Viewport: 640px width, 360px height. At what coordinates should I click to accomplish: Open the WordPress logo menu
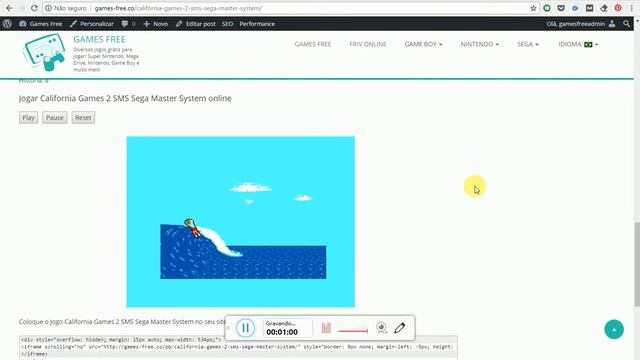pyautogui.click(x=7, y=24)
